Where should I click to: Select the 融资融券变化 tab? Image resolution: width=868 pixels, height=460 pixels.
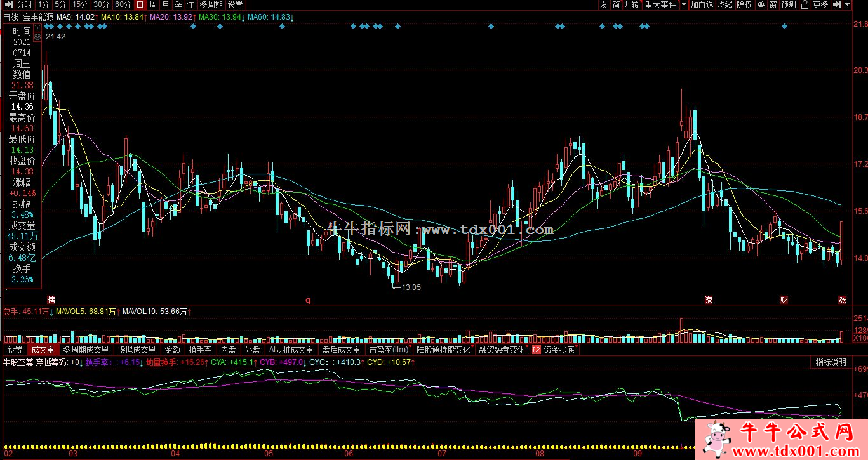[502, 350]
